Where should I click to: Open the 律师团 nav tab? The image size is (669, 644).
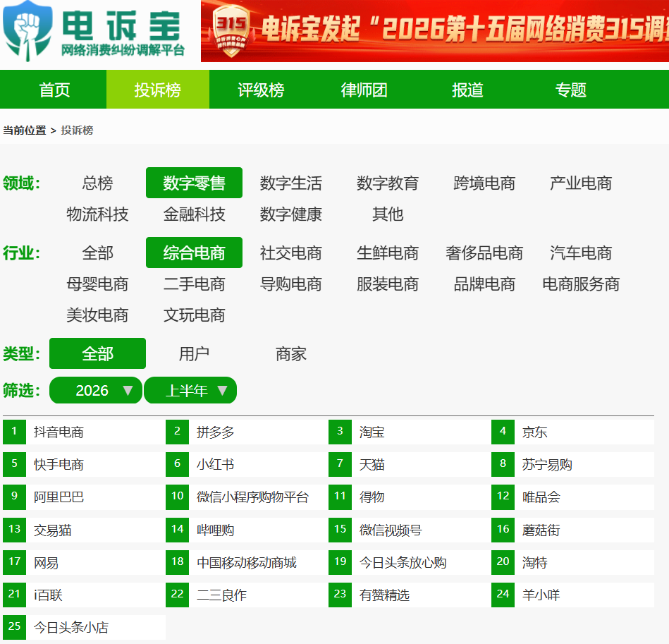point(364,90)
